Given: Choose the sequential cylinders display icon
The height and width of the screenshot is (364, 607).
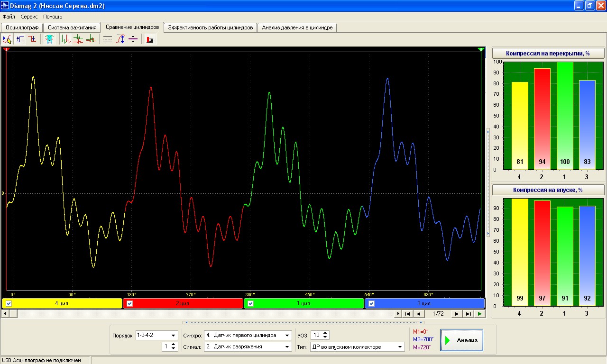Looking at the screenshot, I should [x=66, y=39].
